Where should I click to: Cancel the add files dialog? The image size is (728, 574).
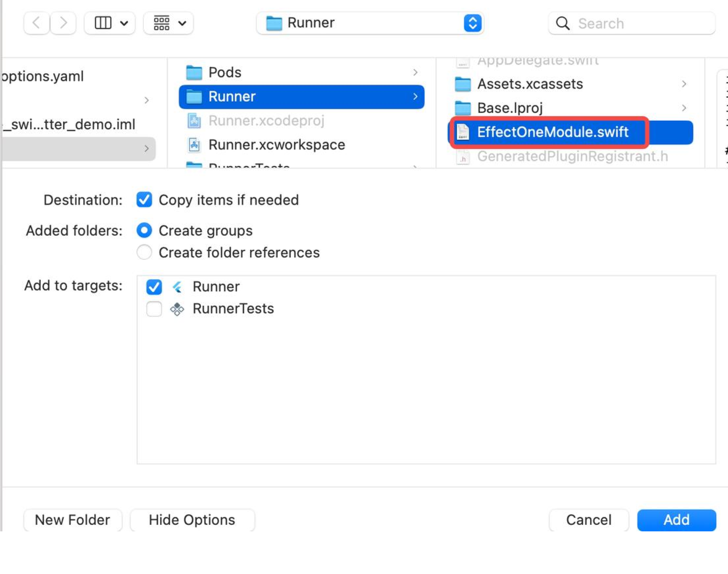pos(589,520)
